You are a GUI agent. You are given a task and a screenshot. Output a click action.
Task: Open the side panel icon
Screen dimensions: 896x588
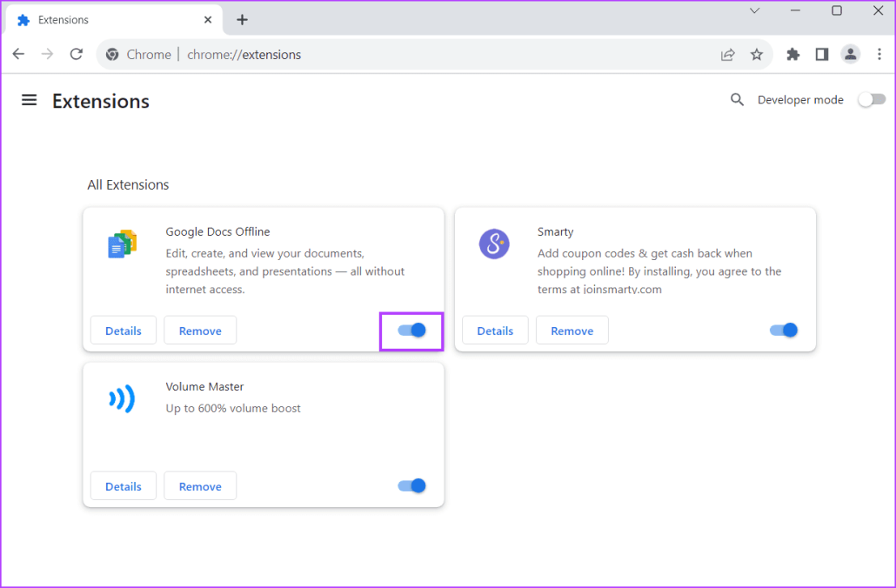pyautogui.click(x=821, y=54)
